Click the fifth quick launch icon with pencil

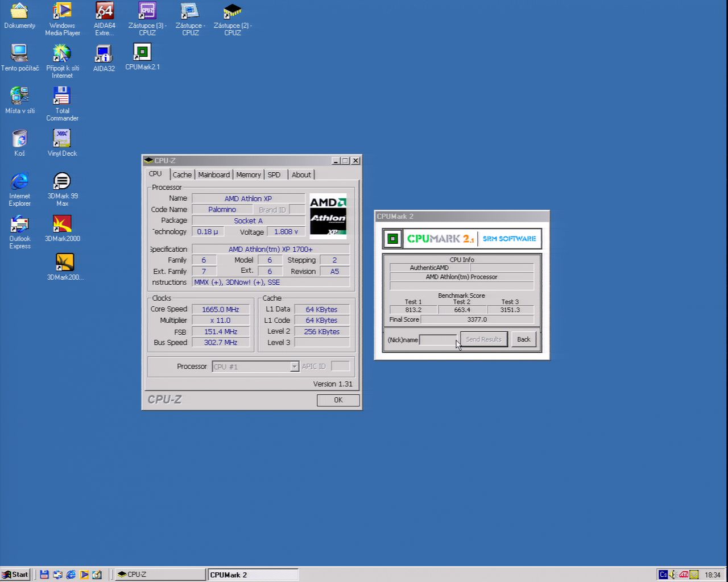click(97, 575)
